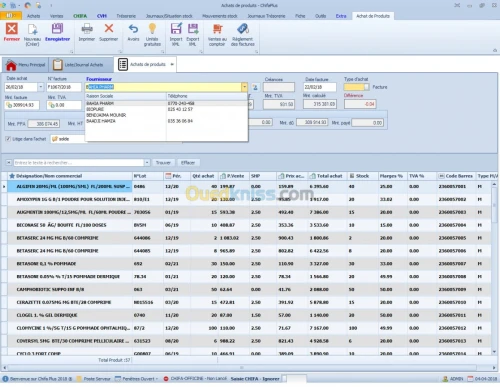This screenshot has height=387, width=500.
Task: Toggle the Type d'achat Facture switch
Action: click(357, 87)
